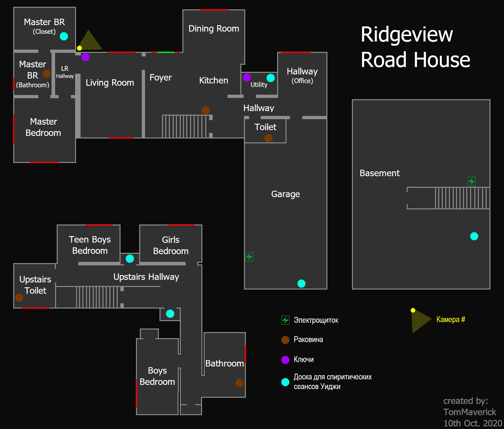Image resolution: width=504 pixels, height=429 pixels.
Task: Select the yellow camera dot beside Living Room
Action: pyautogui.click(x=79, y=48)
